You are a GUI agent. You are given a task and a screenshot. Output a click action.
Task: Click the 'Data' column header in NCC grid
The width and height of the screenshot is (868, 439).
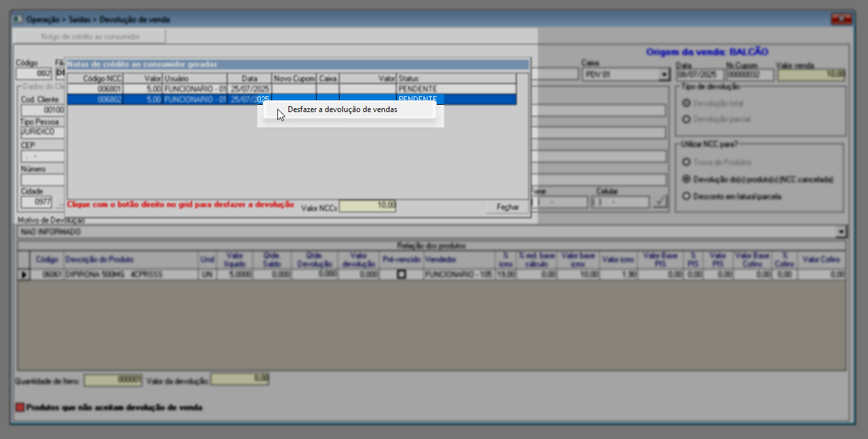click(249, 79)
